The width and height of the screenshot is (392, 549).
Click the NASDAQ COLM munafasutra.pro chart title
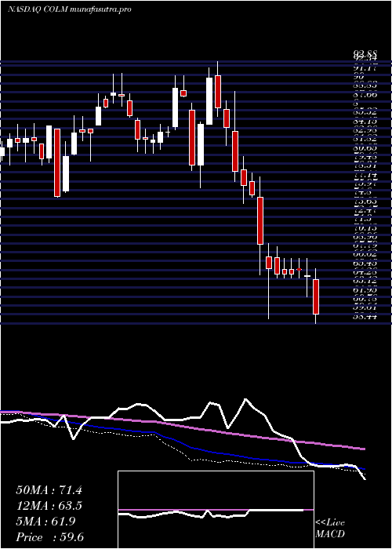[69, 9]
